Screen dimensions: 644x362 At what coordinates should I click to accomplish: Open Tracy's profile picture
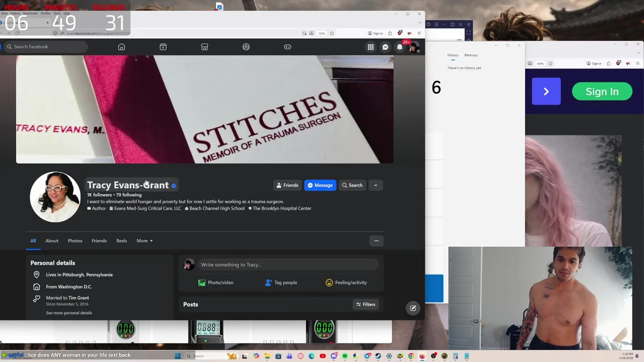pyautogui.click(x=55, y=197)
